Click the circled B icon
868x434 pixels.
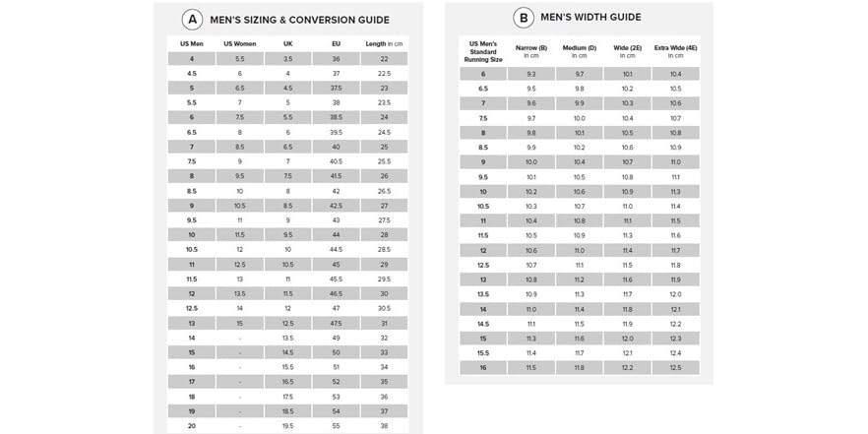tap(524, 18)
